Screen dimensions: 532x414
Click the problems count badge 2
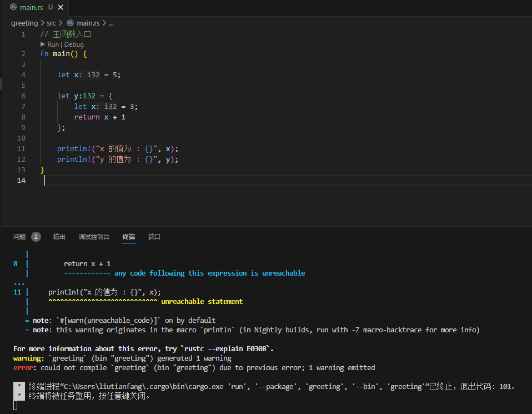[x=36, y=237]
